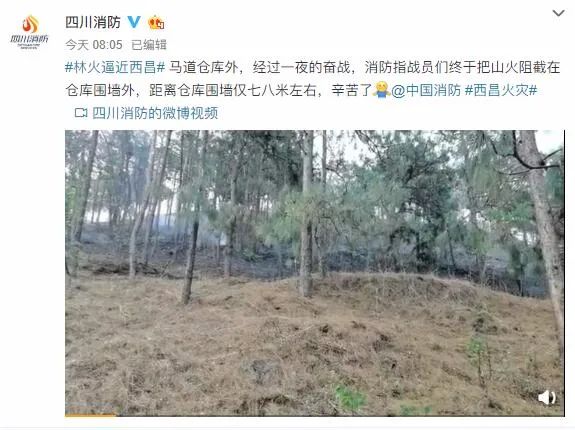
Task: Click the crying emoji in the post
Action: pyautogui.click(x=381, y=89)
